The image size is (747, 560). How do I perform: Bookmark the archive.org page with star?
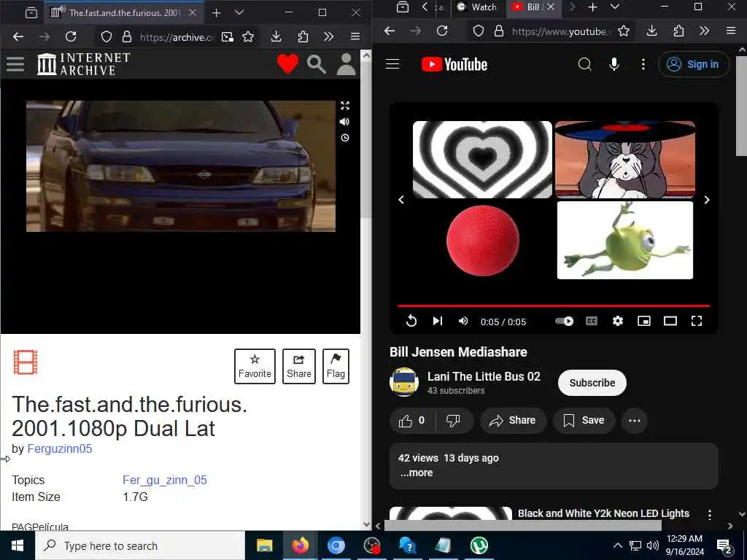248,36
